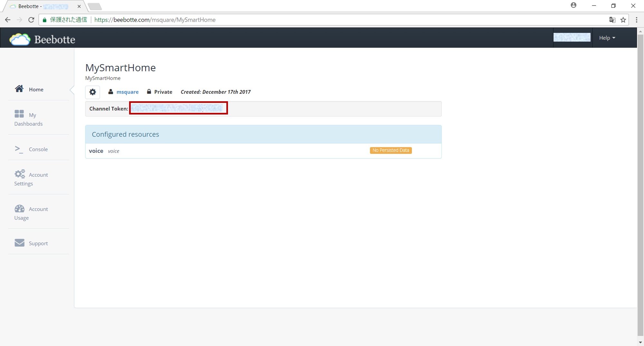
Task: Click the Channel Token label
Action: pos(109,109)
